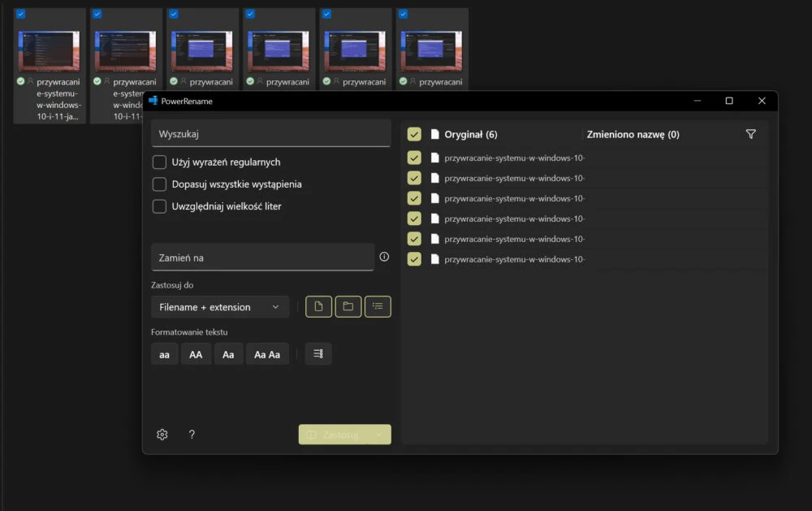Untick the third file row checkbox in PowerRename list
Screen dimensions: 812x511
pyautogui.click(x=414, y=198)
